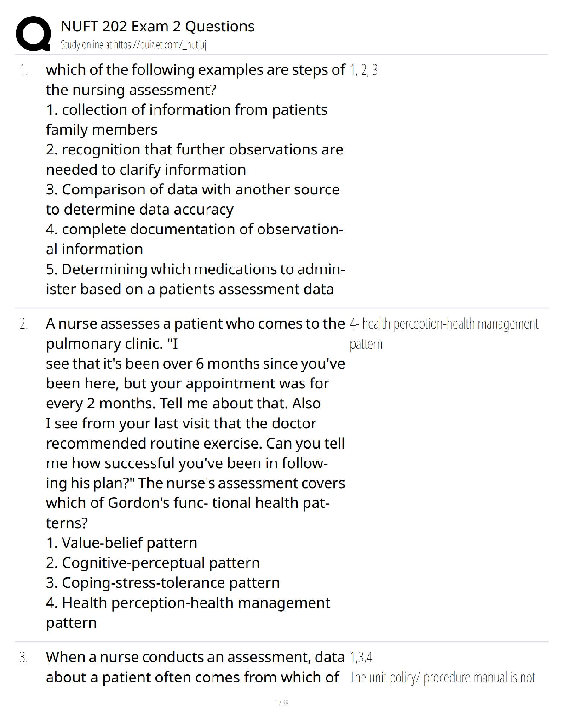
Task: Click the Quizlet Q logo
Action: [x=33, y=34]
